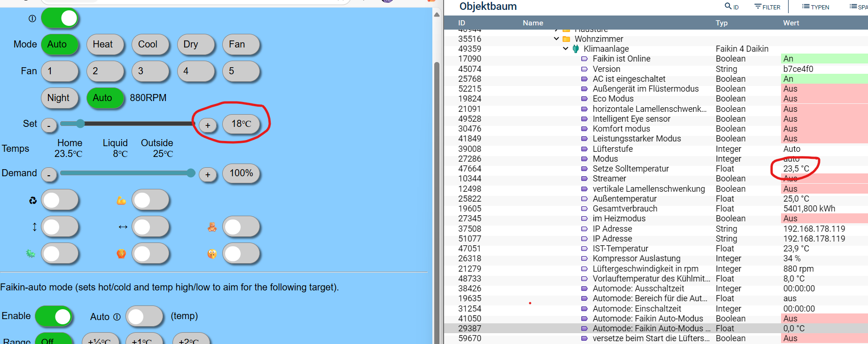
Task: Open the FILTER funnel option
Action: (x=758, y=7)
